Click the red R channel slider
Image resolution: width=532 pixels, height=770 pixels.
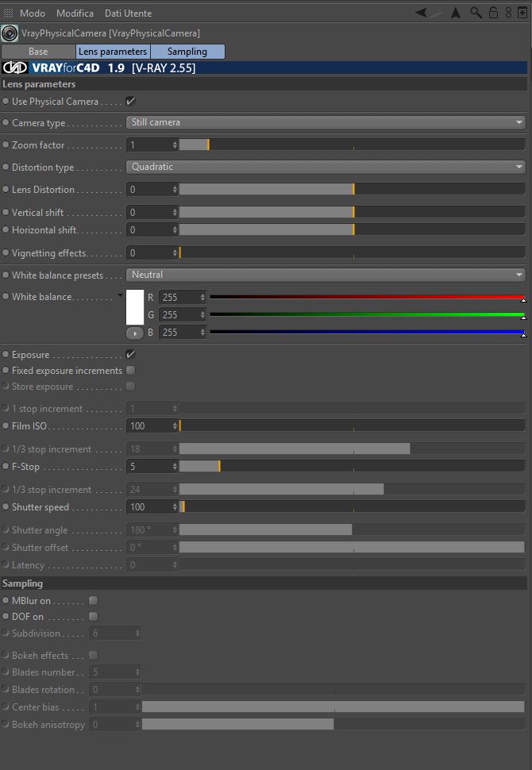367,297
